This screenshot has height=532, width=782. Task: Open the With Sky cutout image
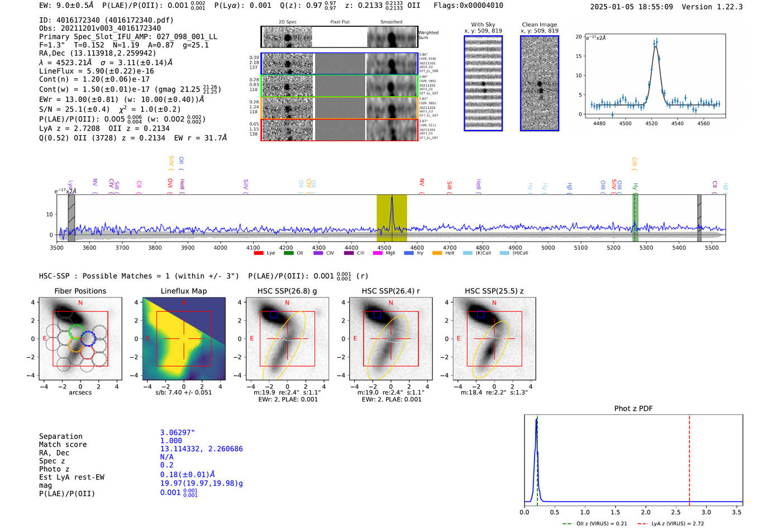click(483, 83)
